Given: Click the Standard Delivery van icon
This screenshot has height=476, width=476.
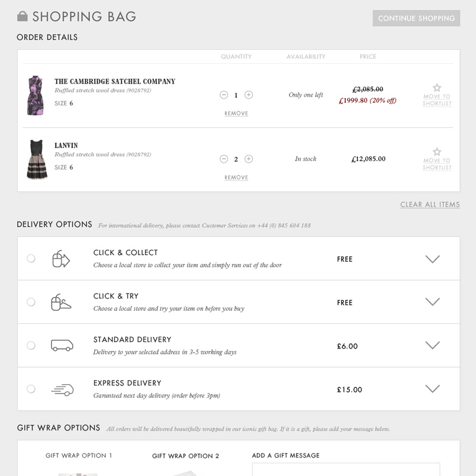Looking at the screenshot, I should click(62, 346).
